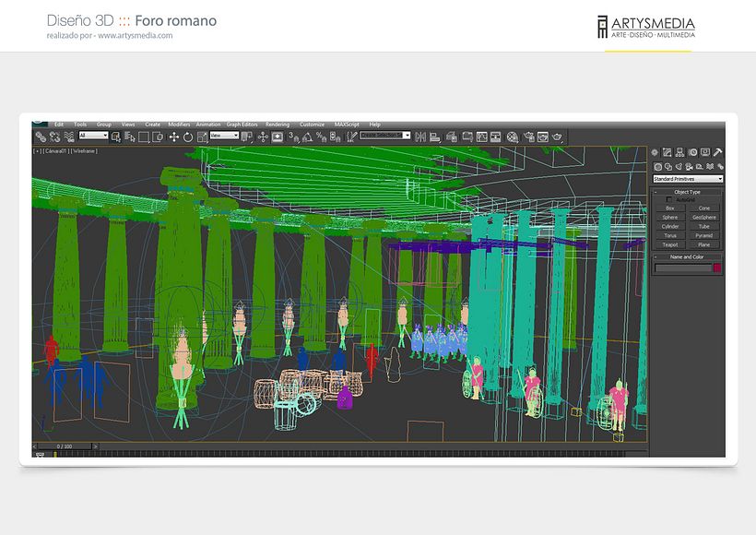The width and height of the screenshot is (756, 535).
Task: Open the Rendered Frame Window
Action: 543,137
